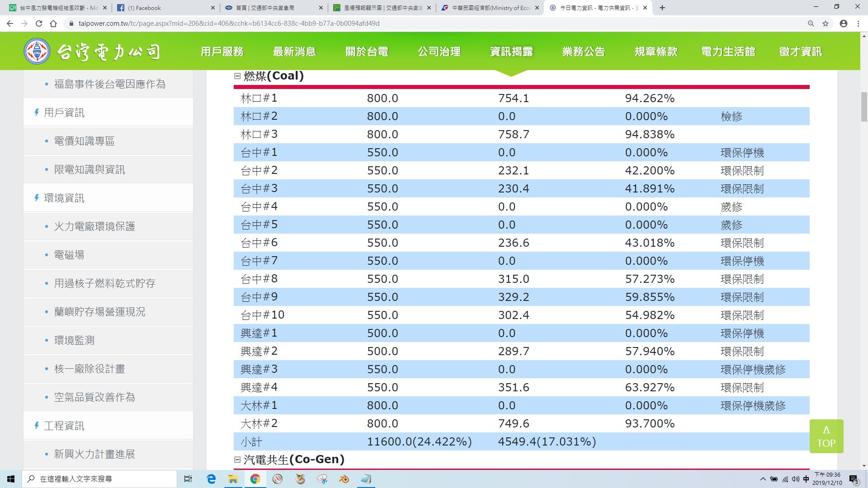Image resolution: width=868 pixels, height=488 pixels.
Task: Open the 用戶服務 menu
Action: [x=222, y=52]
